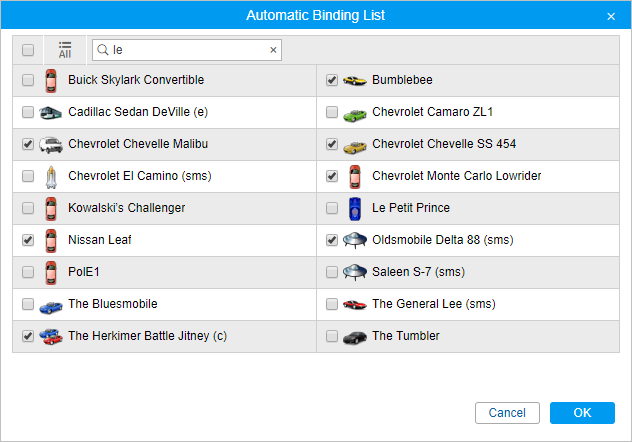The width and height of the screenshot is (632, 442).
Task: Click the black car icon for The Tumbler
Action: click(354, 336)
